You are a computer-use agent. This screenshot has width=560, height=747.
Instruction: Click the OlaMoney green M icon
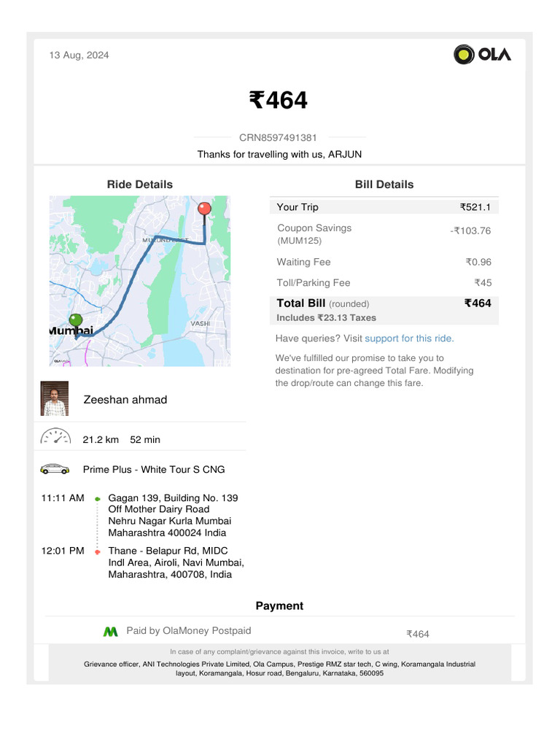(111, 632)
